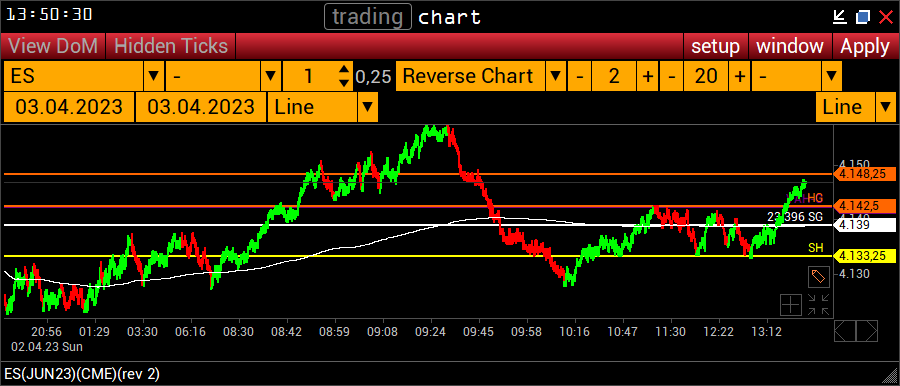
Task: Navigate chart right with arrow button
Action: [867, 331]
